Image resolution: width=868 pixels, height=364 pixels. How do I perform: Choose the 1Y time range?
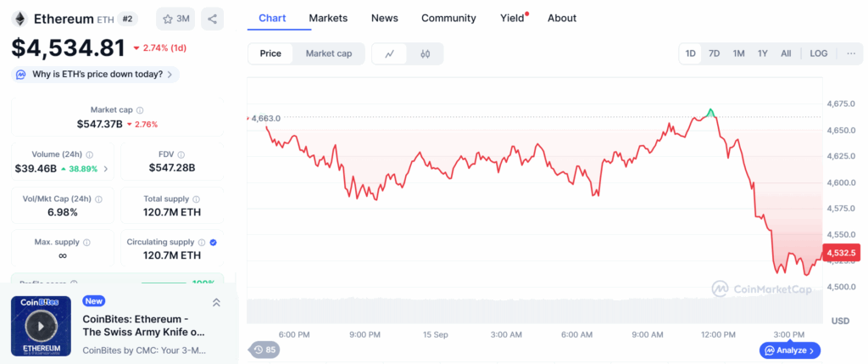point(763,53)
